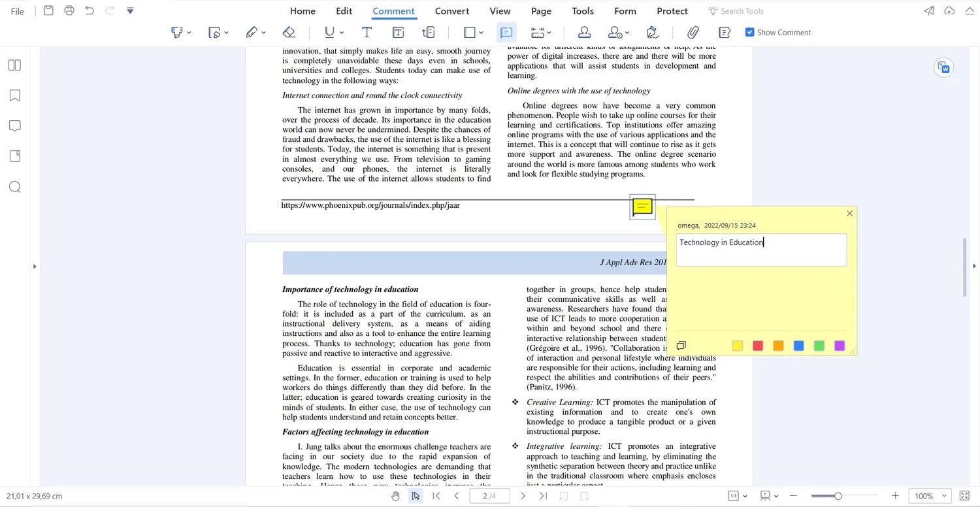
Task: Expand the shapes rectangle dropdown arrow
Action: (482, 33)
